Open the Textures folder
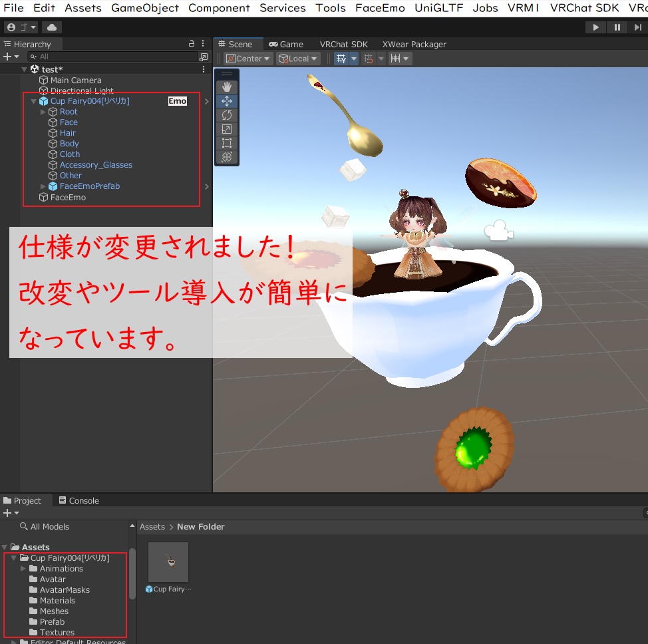 click(52, 633)
